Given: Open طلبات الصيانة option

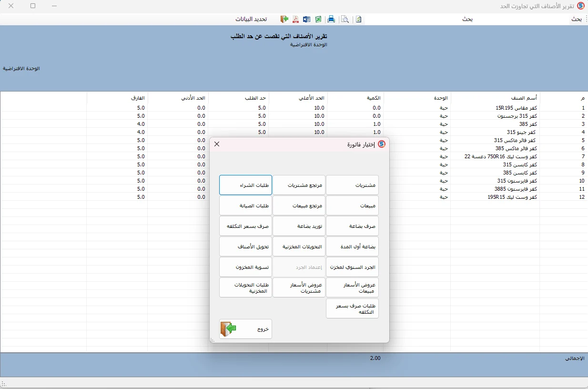Looking at the screenshot, I should click(245, 205).
